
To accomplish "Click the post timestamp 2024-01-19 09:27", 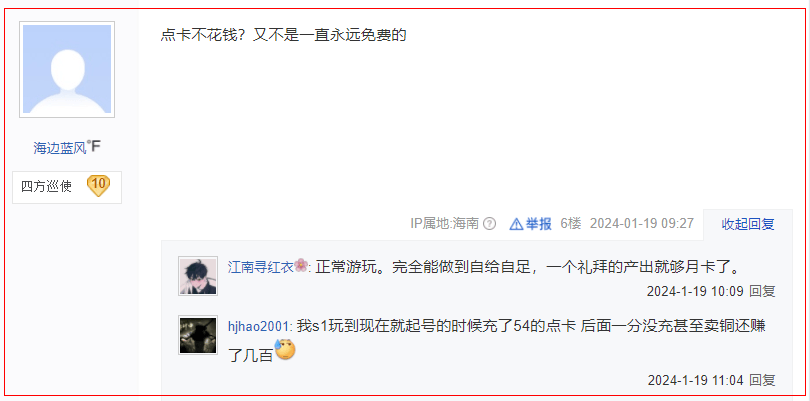I will point(642,224).
